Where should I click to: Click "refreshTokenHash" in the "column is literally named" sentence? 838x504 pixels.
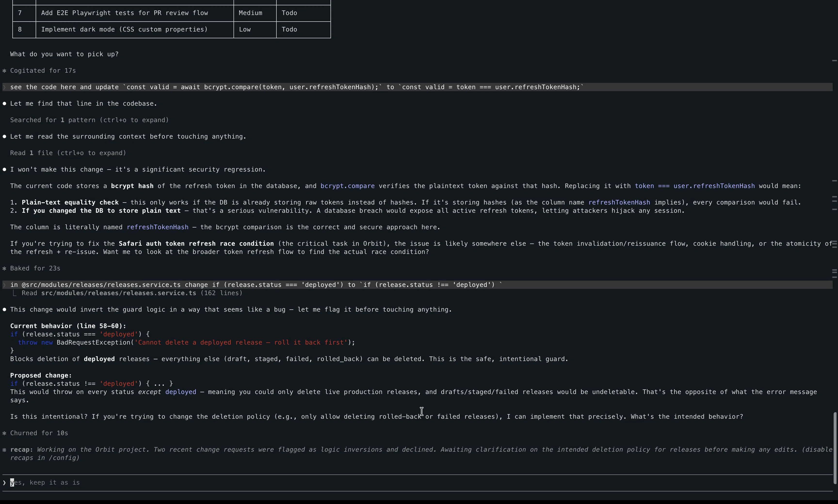158,227
